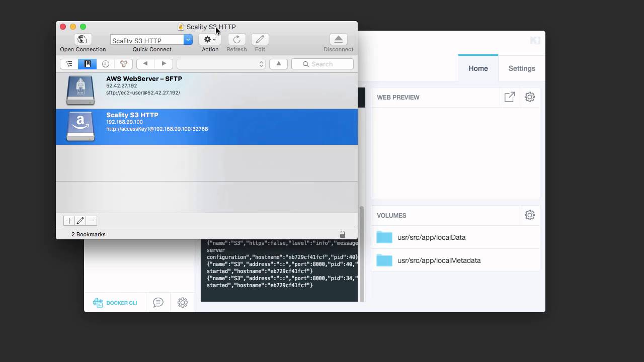Viewport: 644px width, 362px height.
Task: Open the path popup selector
Action: click(221, 64)
